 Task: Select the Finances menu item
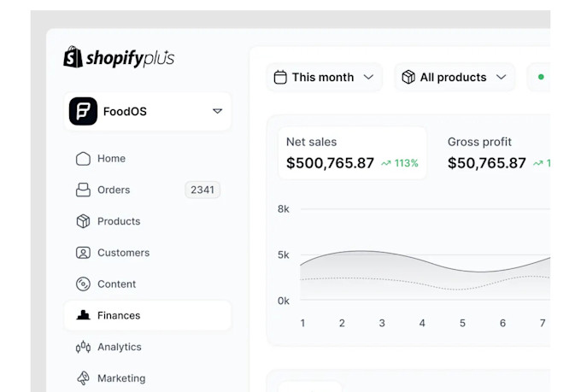(148, 315)
